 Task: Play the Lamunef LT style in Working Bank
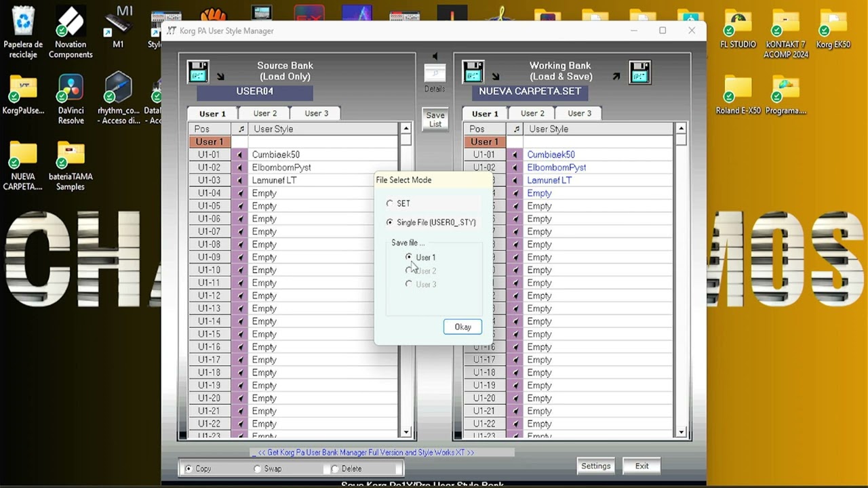point(515,180)
